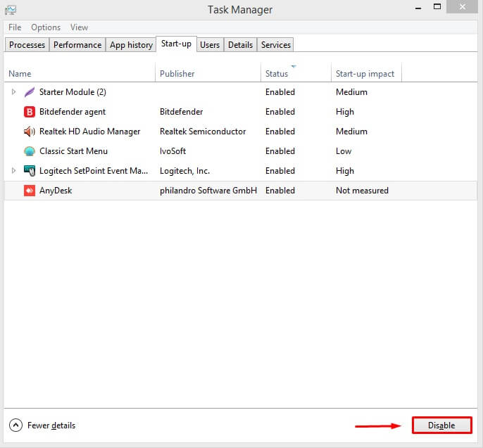
Task: Switch to the Services tab
Action: (x=276, y=45)
